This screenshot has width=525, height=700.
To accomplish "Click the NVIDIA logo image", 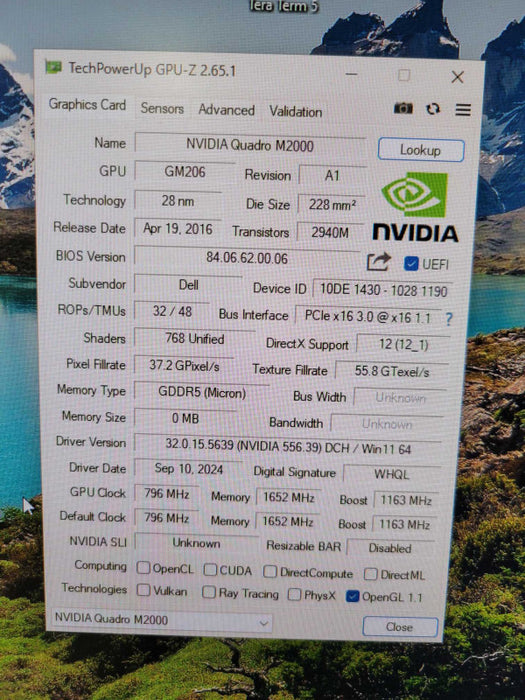I will 415,208.
